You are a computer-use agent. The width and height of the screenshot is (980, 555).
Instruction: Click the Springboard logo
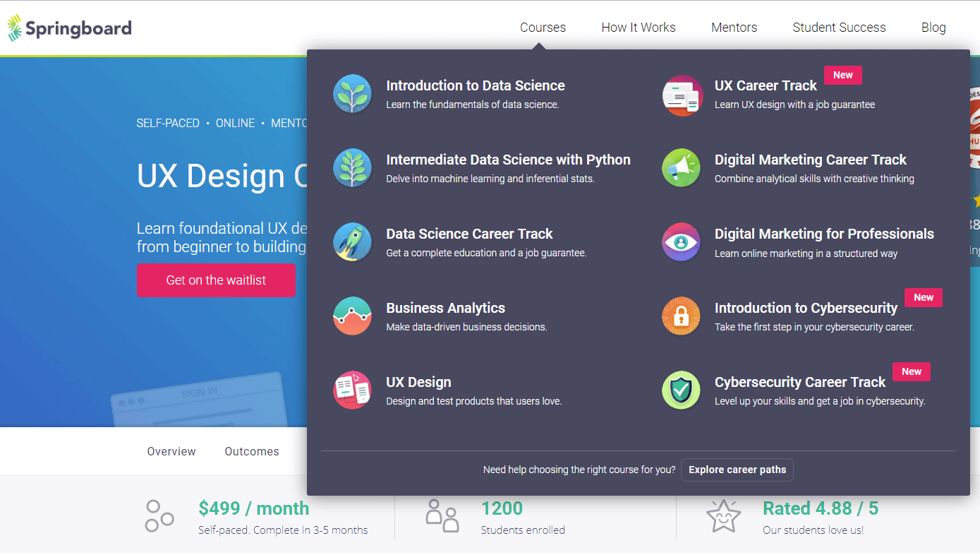tap(69, 28)
